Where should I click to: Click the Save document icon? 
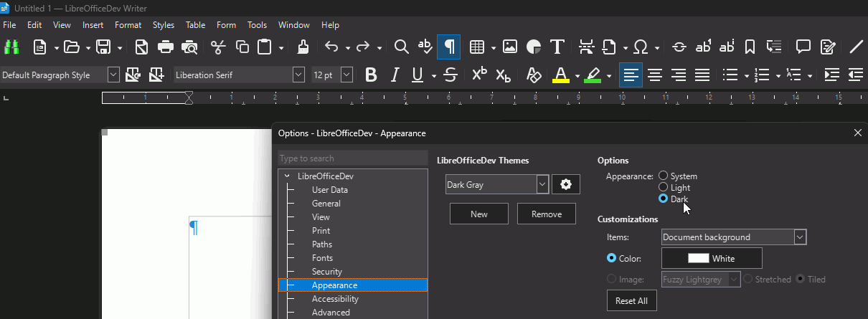(103, 47)
